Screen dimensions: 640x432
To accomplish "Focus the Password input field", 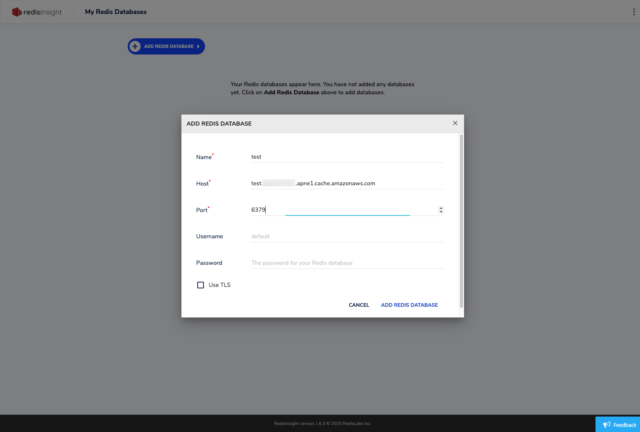I will 347,263.
